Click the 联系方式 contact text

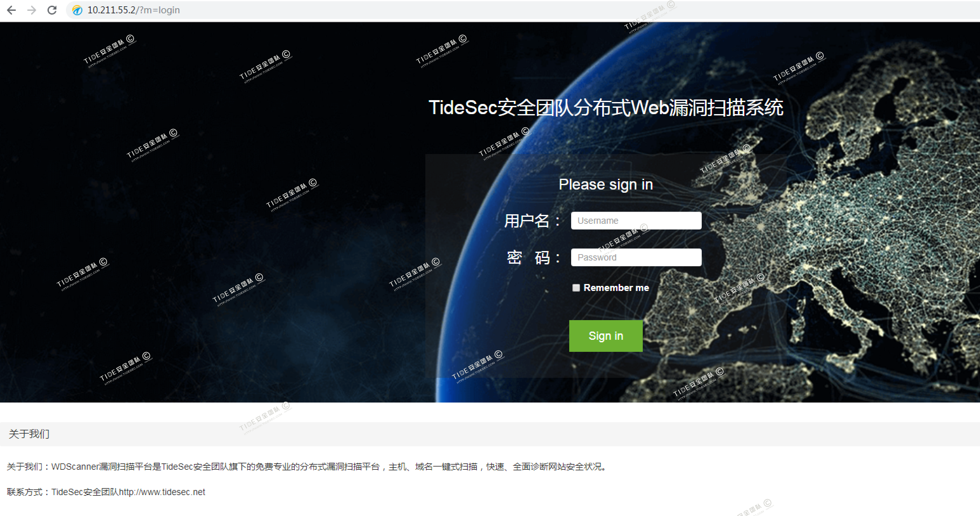pyautogui.click(x=24, y=492)
